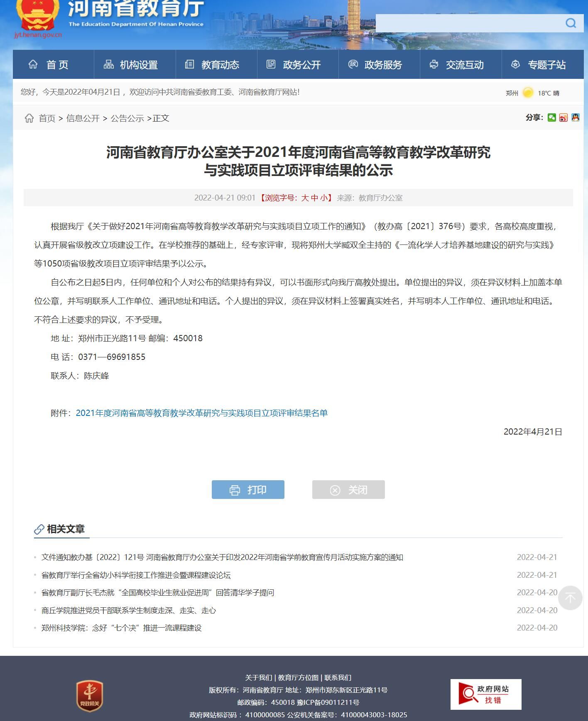Viewport: 588px width, 721px height.
Task: Click the search magnifier icon
Action: pyautogui.click(x=571, y=23)
